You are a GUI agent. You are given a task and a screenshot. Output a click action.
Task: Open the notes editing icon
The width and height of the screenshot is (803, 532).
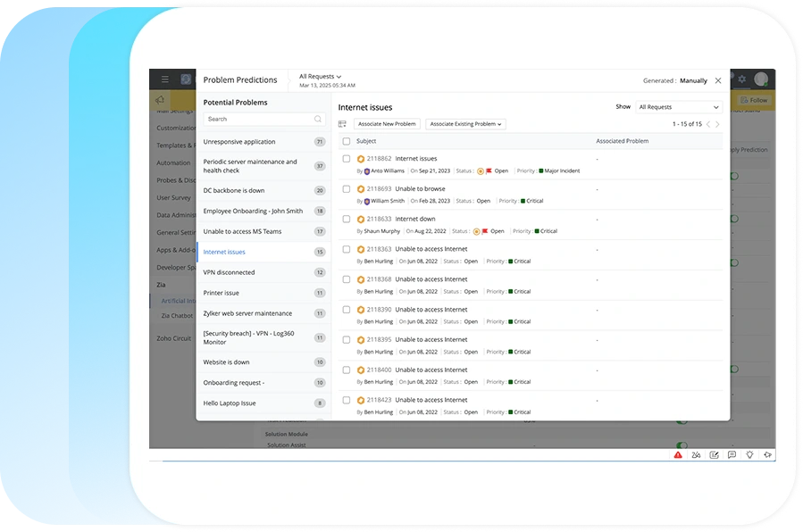pyautogui.click(x=714, y=454)
